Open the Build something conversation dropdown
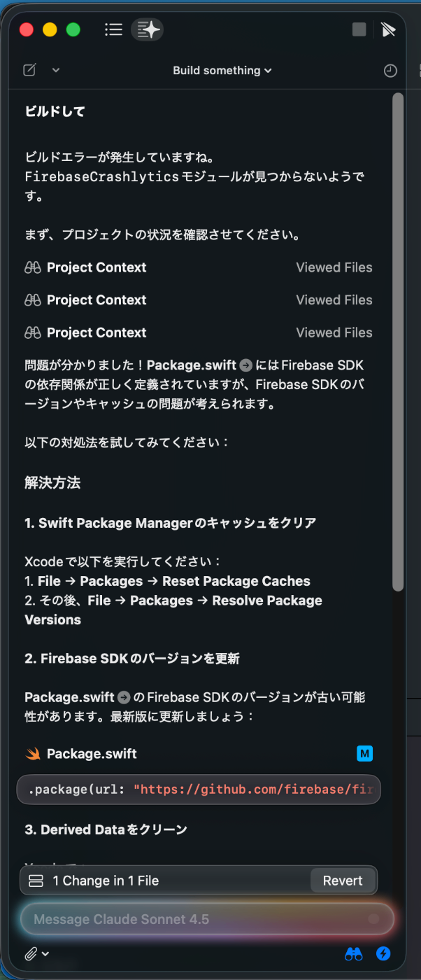 (x=222, y=71)
